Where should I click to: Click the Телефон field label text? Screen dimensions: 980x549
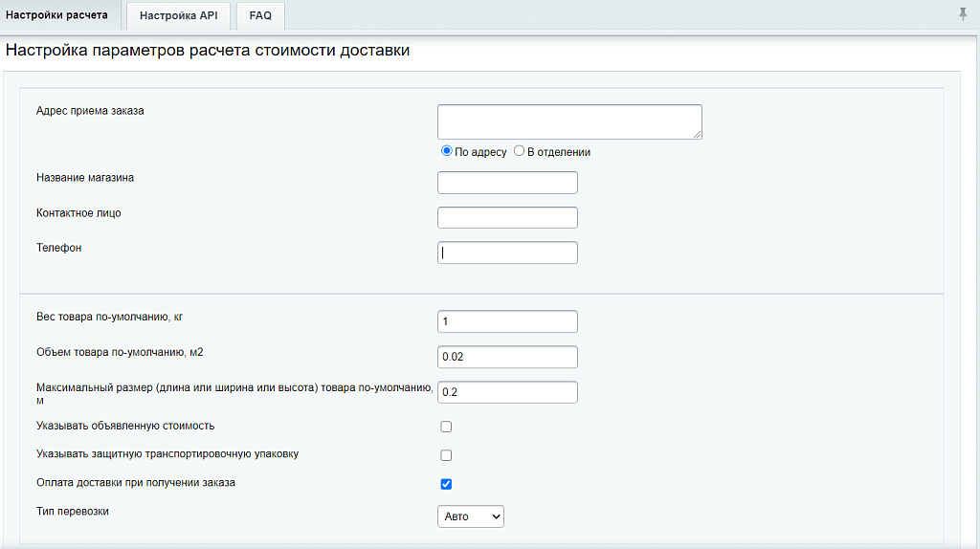[59, 248]
